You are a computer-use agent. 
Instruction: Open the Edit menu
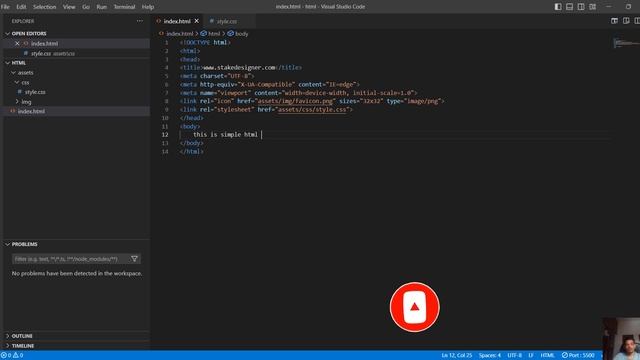(21, 7)
